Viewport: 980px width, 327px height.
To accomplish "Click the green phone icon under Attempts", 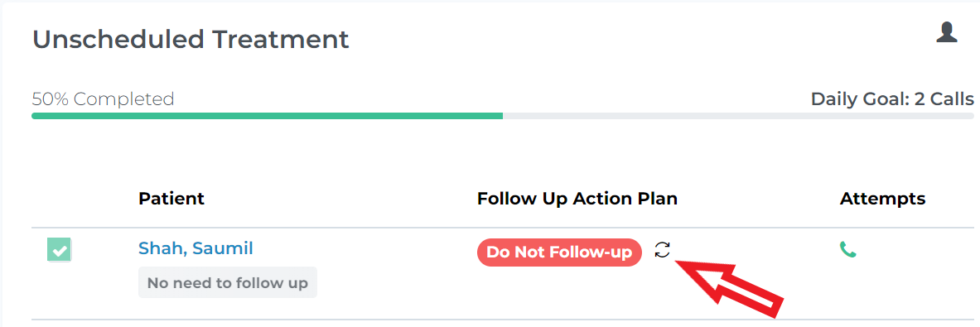I will (x=847, y=250).
